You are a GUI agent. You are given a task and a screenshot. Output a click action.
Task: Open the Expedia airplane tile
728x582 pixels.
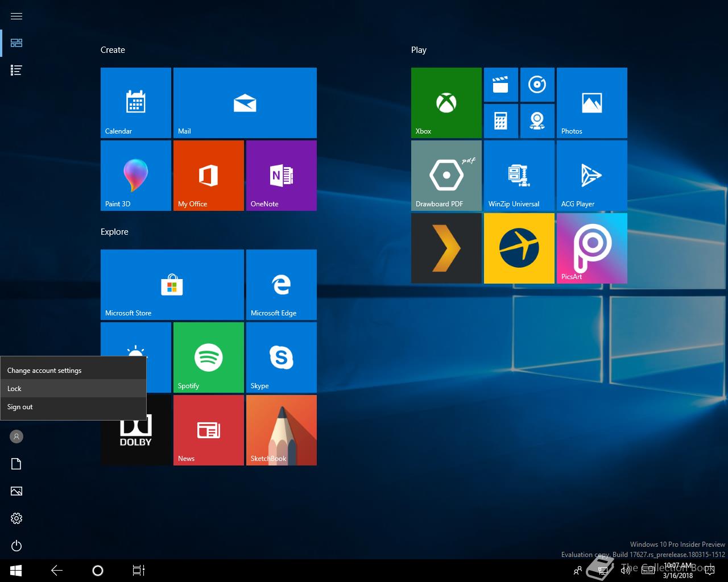click(519, 248)
